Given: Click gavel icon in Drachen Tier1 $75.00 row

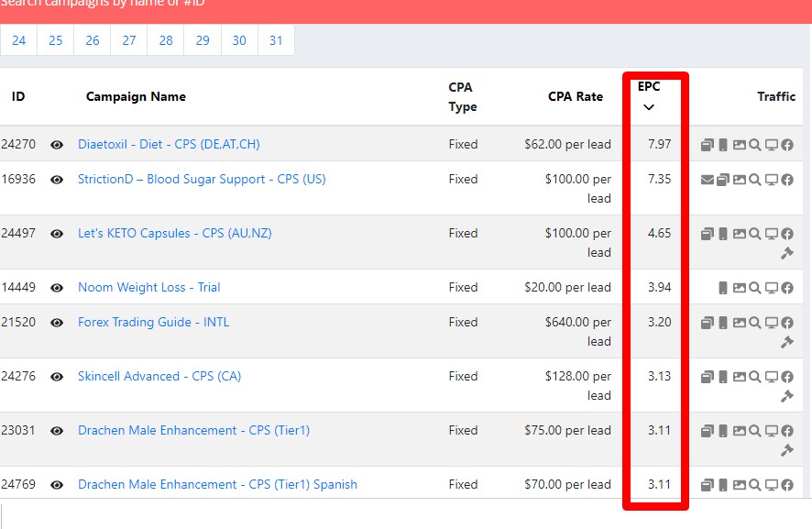Looking at the screenshot, I should [787, 450].
